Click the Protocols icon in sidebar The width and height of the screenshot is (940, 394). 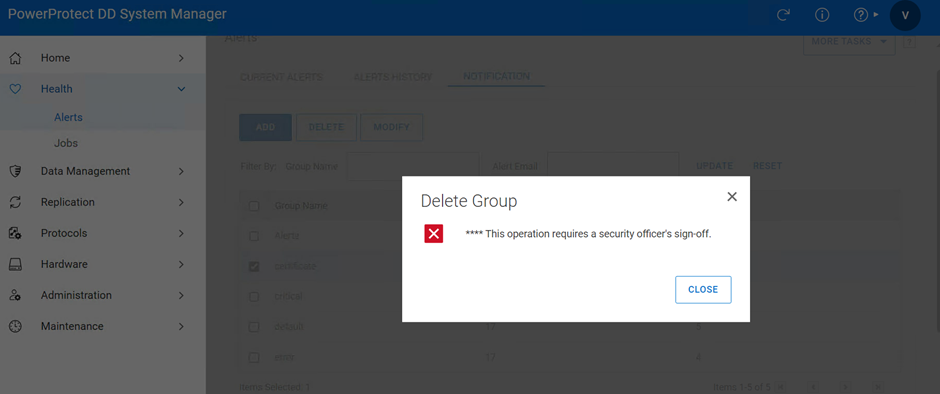click(x=16, y=233)
